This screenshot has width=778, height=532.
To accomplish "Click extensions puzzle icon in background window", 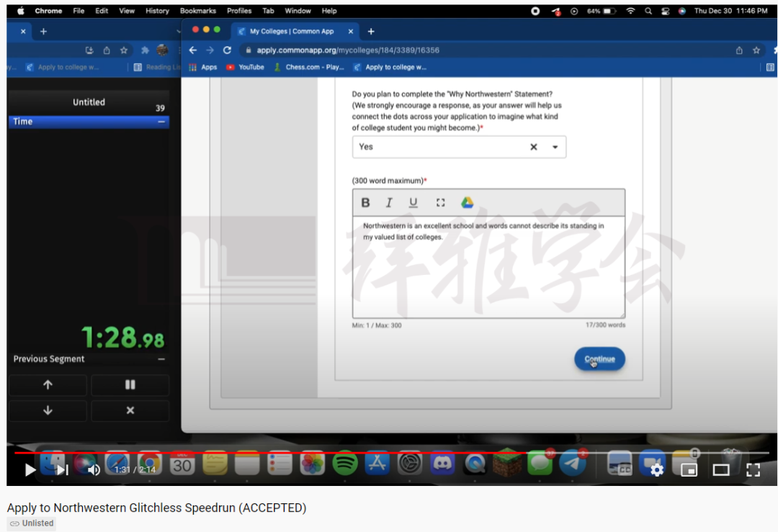I will (145, 50).
